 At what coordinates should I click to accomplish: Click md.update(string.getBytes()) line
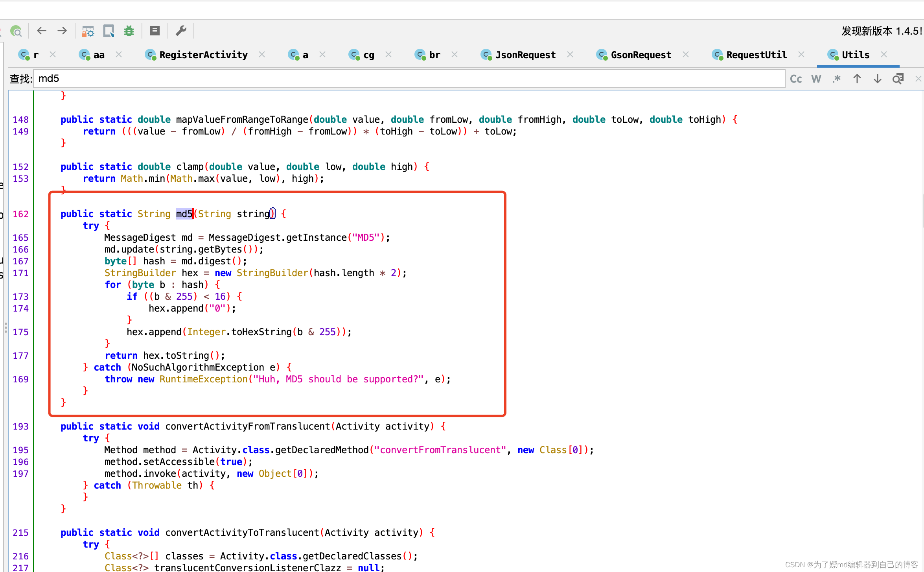184,249
